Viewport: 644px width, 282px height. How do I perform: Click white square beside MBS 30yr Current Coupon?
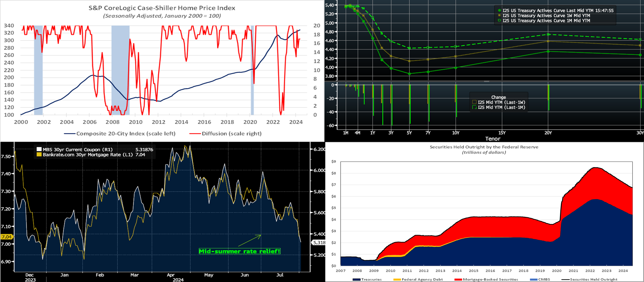click(x=39, y=149)
